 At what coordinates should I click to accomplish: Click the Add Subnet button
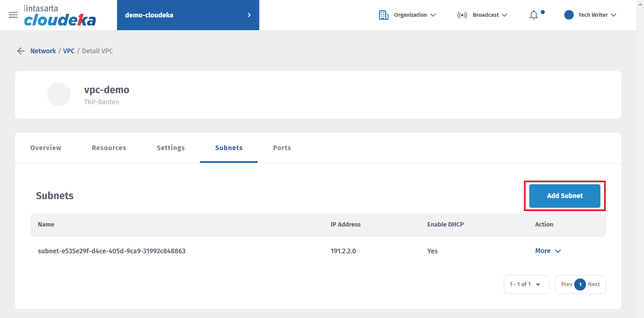point(565,196)
